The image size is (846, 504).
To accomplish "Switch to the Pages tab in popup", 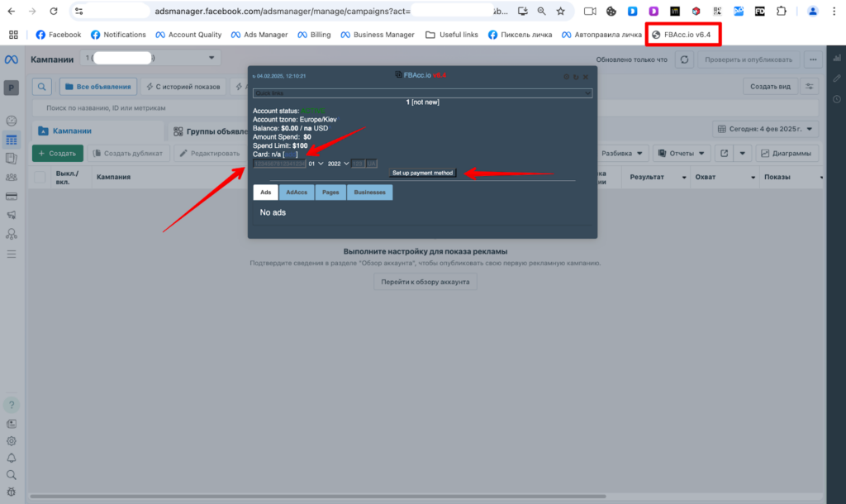I will [330, 193].
